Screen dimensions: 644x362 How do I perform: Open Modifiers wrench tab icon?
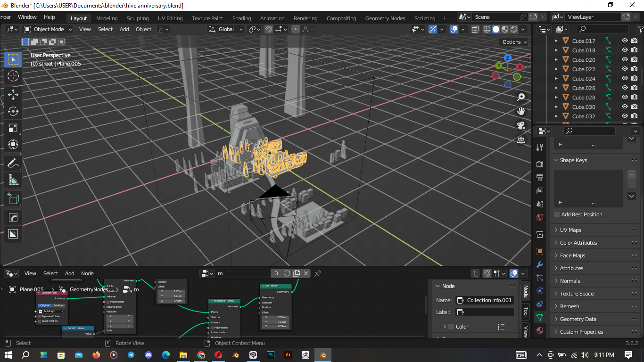[540, 264]
